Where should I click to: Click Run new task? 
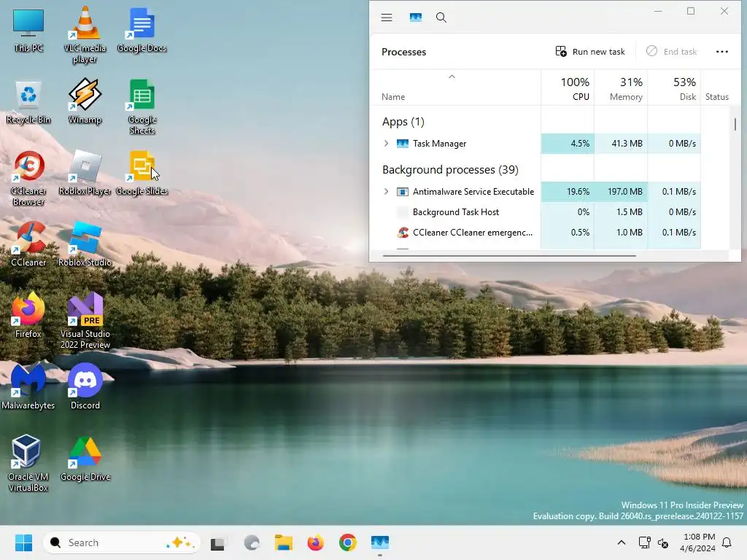pyautogui.click(x=589, y=52)
